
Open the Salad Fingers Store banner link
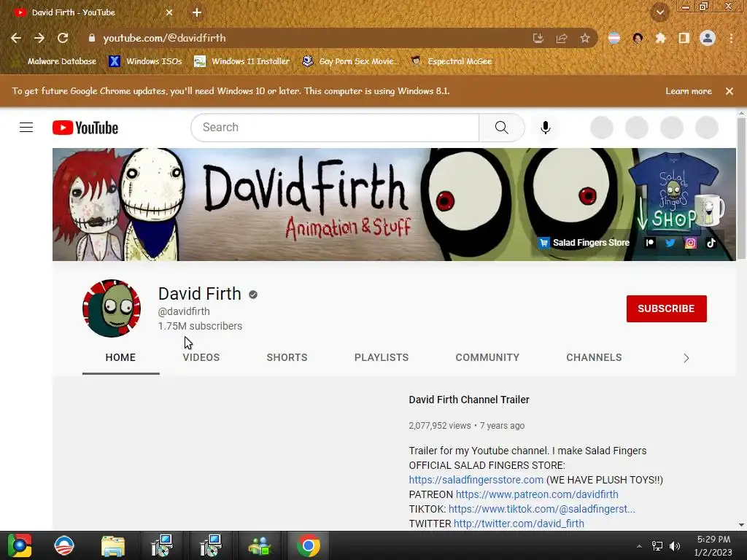tap(584, 243)
